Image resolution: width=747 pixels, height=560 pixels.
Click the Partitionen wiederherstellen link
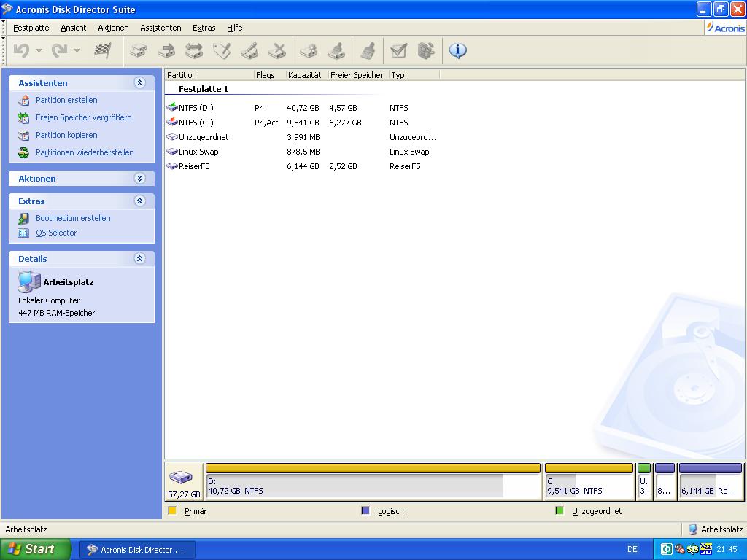point(85,152)
